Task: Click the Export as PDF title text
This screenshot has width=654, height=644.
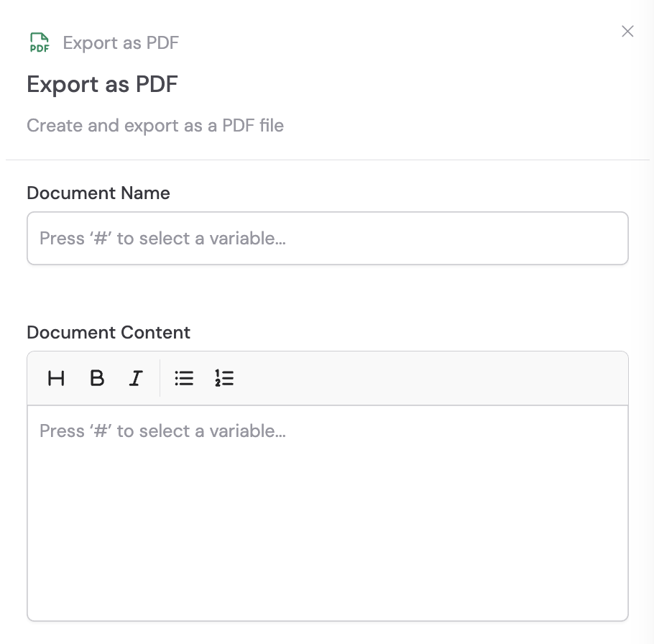Action: 101,84
